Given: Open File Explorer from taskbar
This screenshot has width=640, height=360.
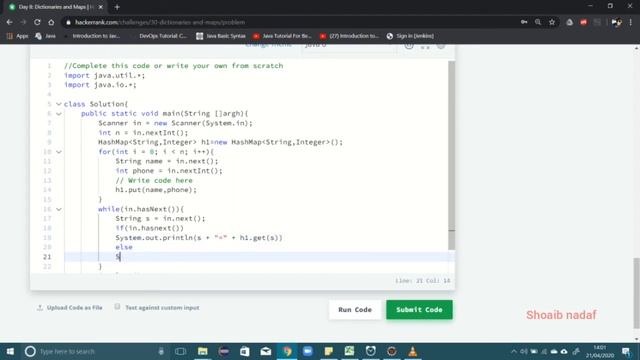Looking at the screenshot, I should coord(203,351).
